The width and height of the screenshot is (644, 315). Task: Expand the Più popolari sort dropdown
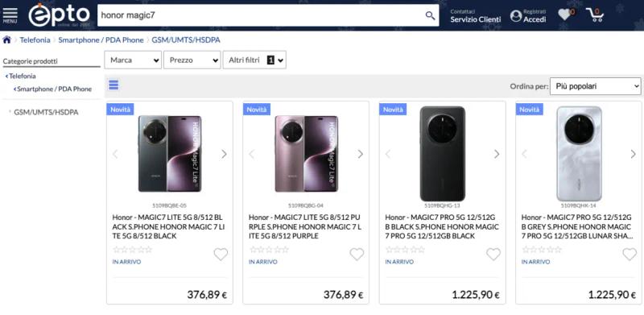pos(595,86)
